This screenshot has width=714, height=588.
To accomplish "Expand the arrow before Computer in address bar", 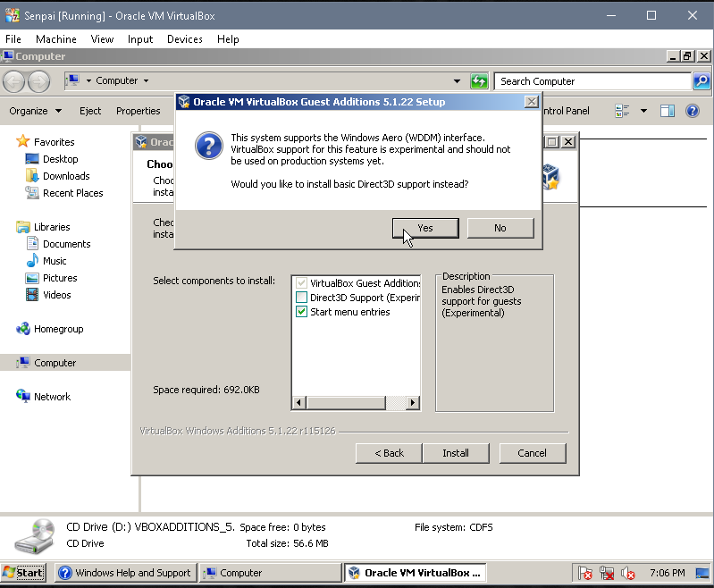I will coord(88,81).
